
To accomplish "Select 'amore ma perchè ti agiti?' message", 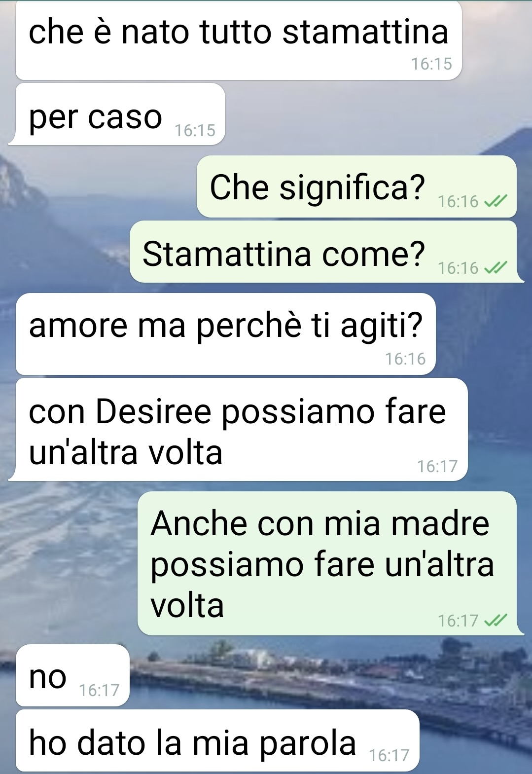I will 226,334.
